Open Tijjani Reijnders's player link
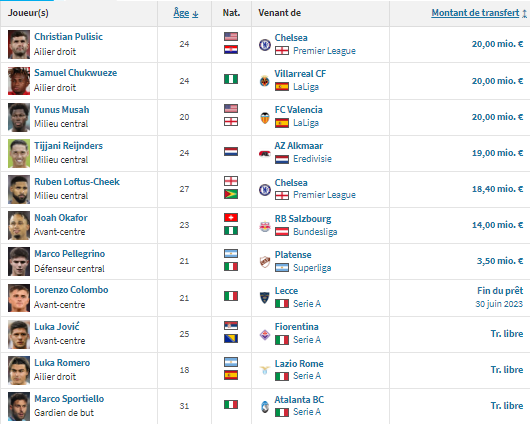The width and height of the screenshot is (530, 424). [68, 146]
